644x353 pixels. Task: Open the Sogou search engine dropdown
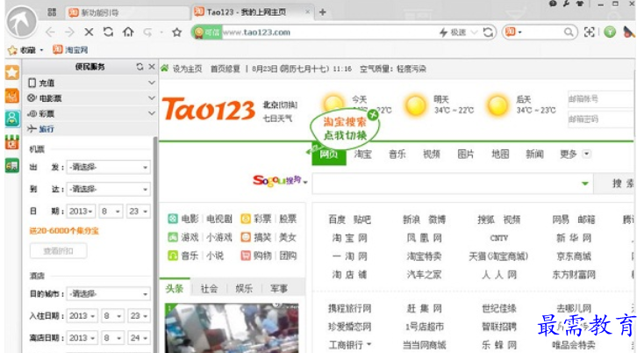click(x=305, y=182)
